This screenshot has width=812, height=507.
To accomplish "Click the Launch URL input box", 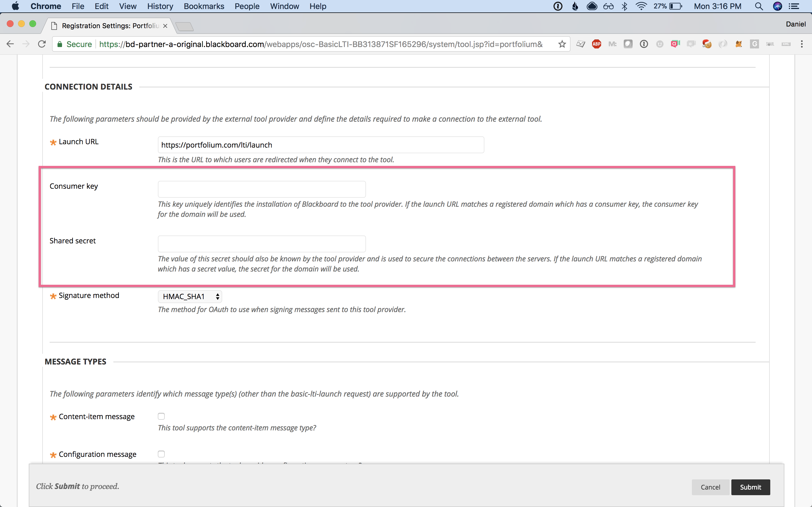I will pos(321,145).
